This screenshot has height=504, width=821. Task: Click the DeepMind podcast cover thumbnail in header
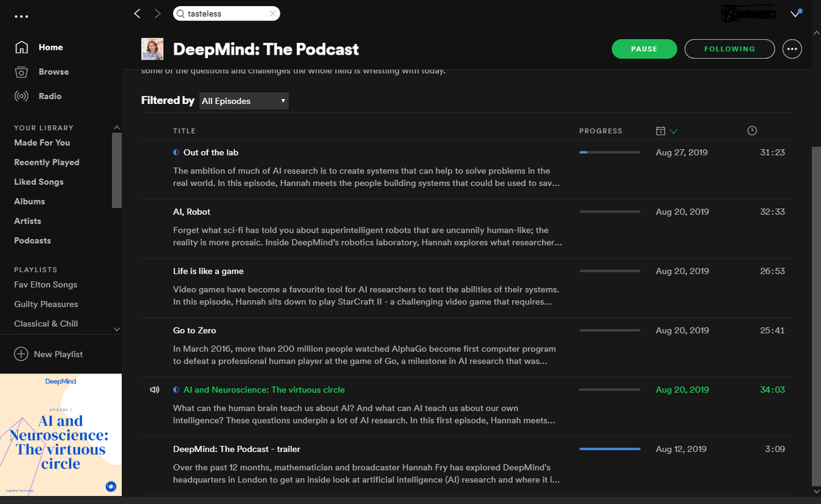click(x=152, y=49)
